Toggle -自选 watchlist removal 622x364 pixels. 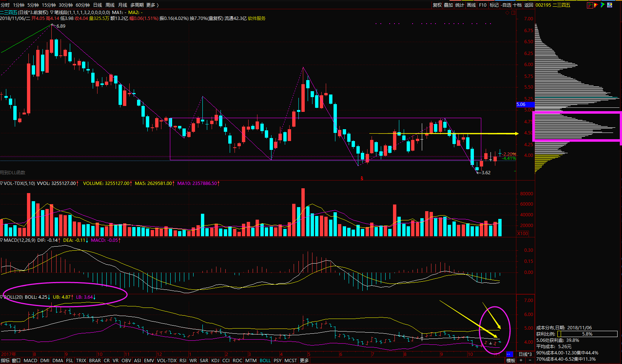506,5
